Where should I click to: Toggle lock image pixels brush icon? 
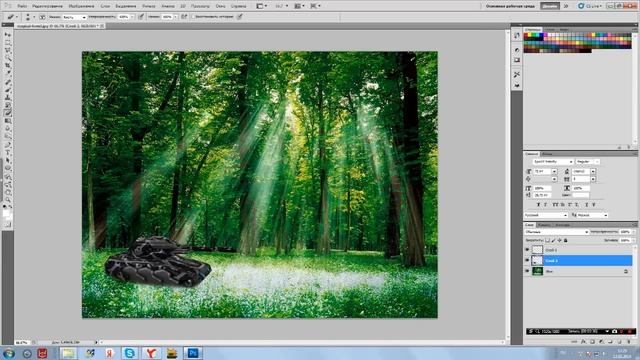(553, 240)
